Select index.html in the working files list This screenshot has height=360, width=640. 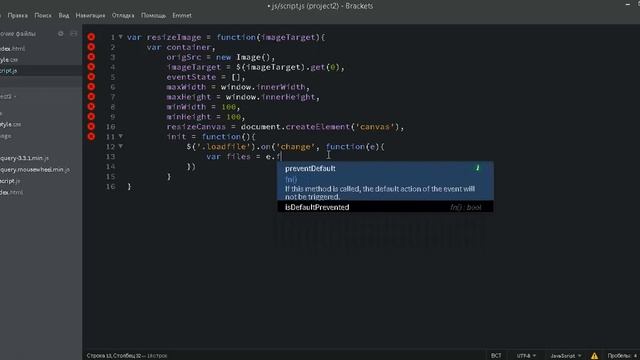12,49
